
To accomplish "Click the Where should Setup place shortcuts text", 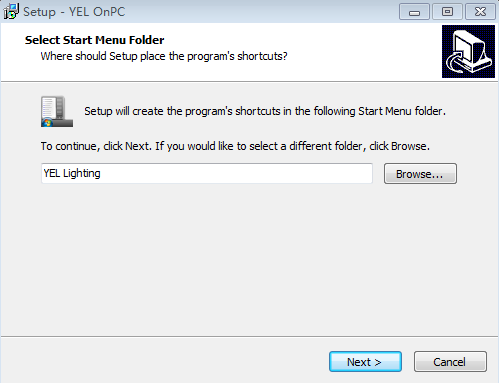I will (164, 56).
